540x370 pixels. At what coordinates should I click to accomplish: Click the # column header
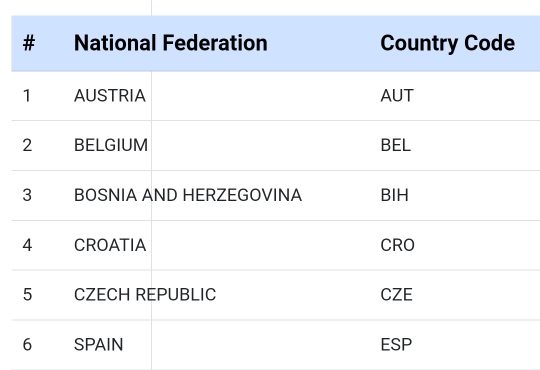point(29,43)
